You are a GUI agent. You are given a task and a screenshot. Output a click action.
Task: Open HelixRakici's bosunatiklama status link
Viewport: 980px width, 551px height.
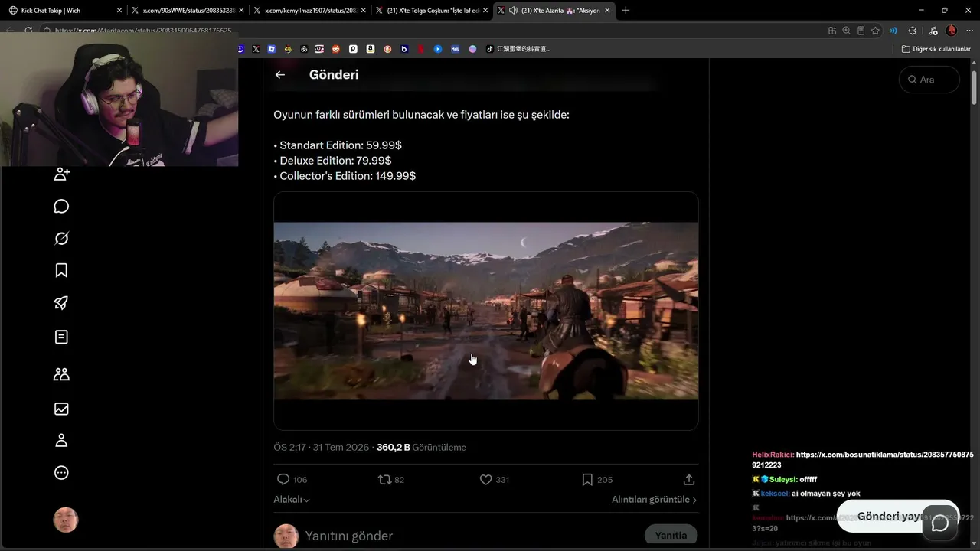[x=863, y=459]
